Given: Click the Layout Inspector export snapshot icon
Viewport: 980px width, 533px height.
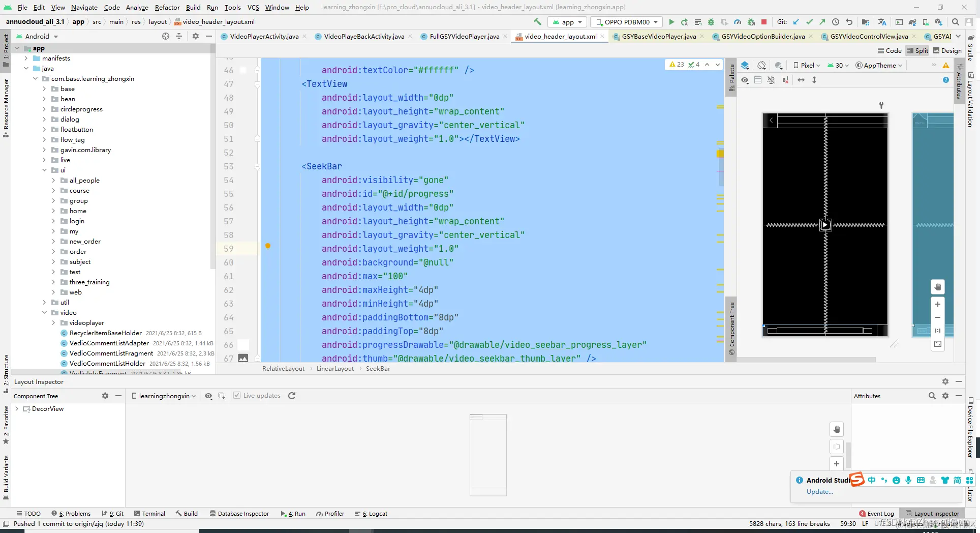Looking at the screenshot, I should coord(222,396).
